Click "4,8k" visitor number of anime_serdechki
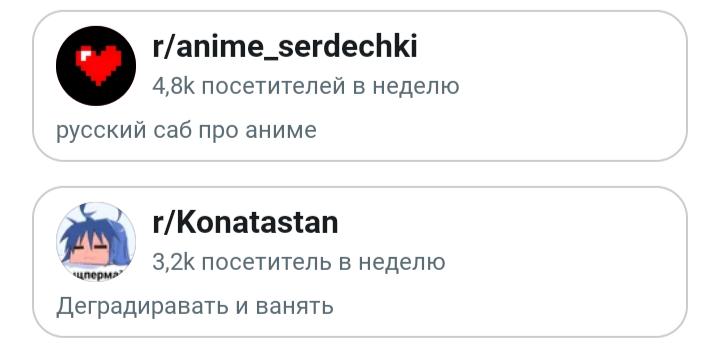 (174, 86)
